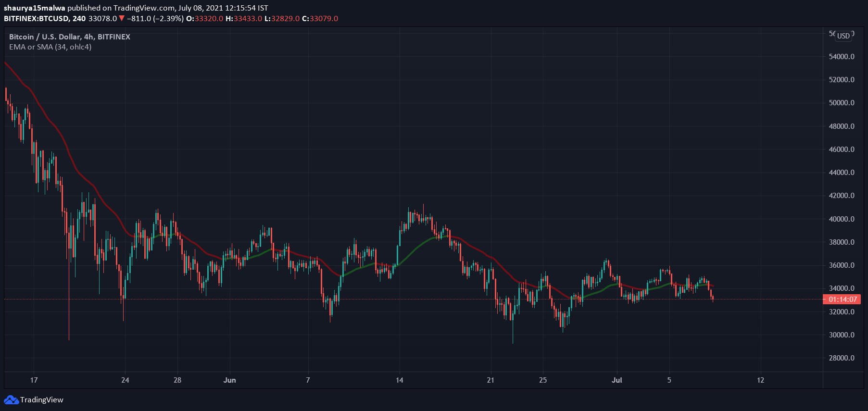Click the '17' date on time axis
Image resolution: width=868 pixels, height=411 pixels.
(x=34, y=380)
